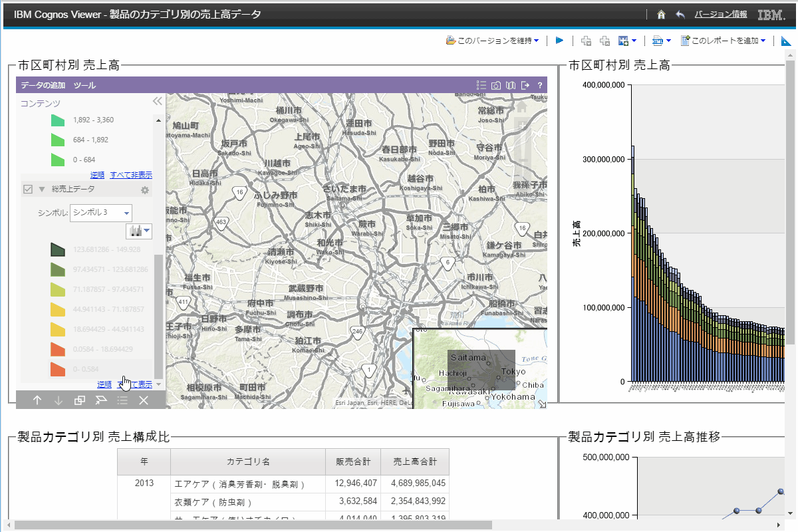Expand このレポートを追加 dropdown arrow

763,41
